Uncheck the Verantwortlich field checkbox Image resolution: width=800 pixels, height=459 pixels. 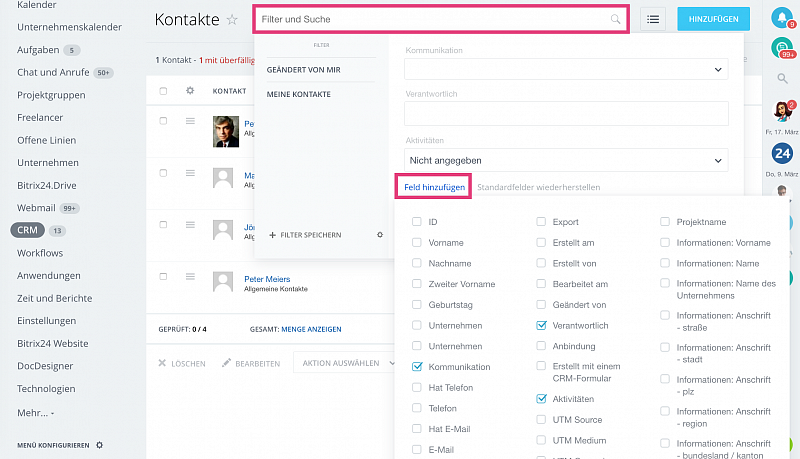(x=541, y=325)
